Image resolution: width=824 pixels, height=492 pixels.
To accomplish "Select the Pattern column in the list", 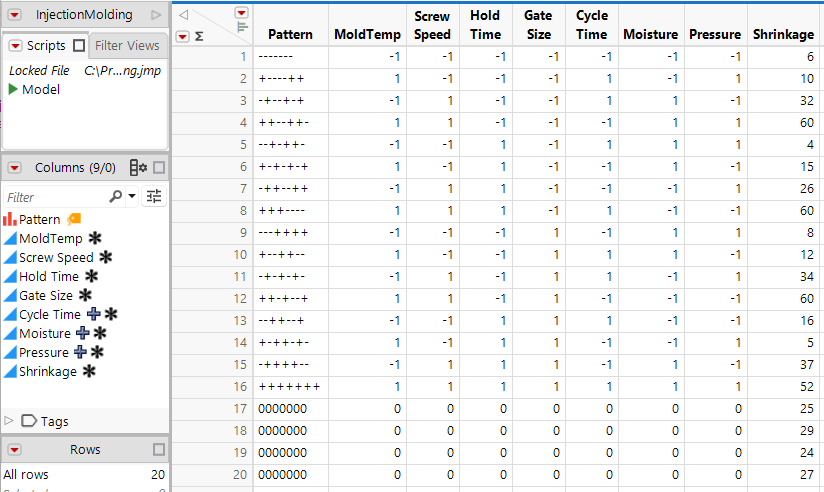I will click(x=40, y=219).
